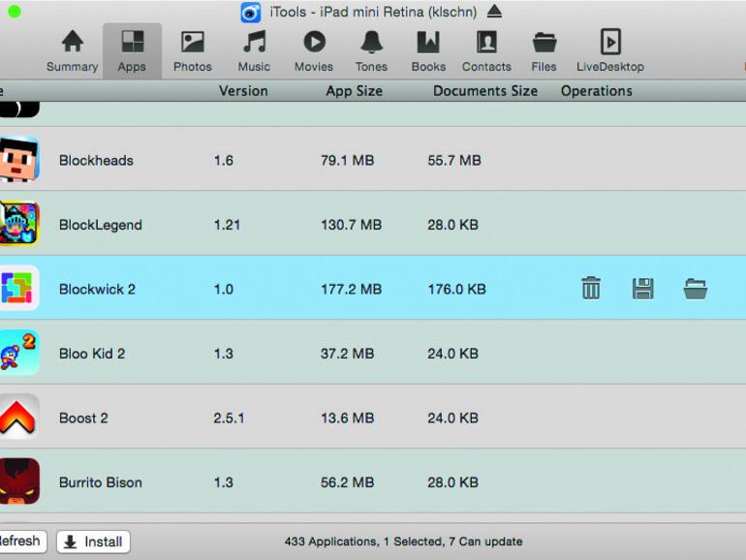This screenshot has width=746, height=560.
Task: Select the Blockwick 2 name text
Action: tap(97, 290)
